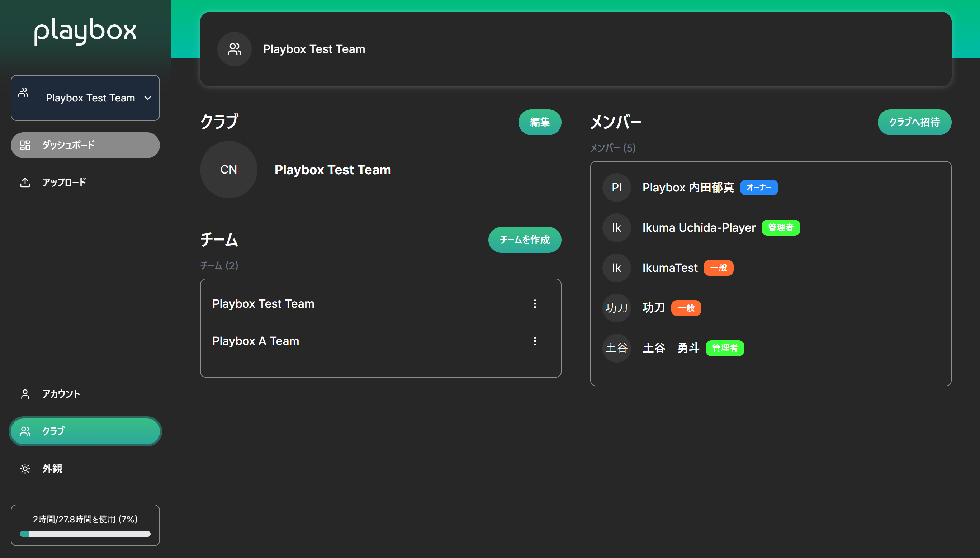980x558 pixels.
Task: Open options menu for Playbox A Team
Action: pyautogui.click(x=535, y=341)
